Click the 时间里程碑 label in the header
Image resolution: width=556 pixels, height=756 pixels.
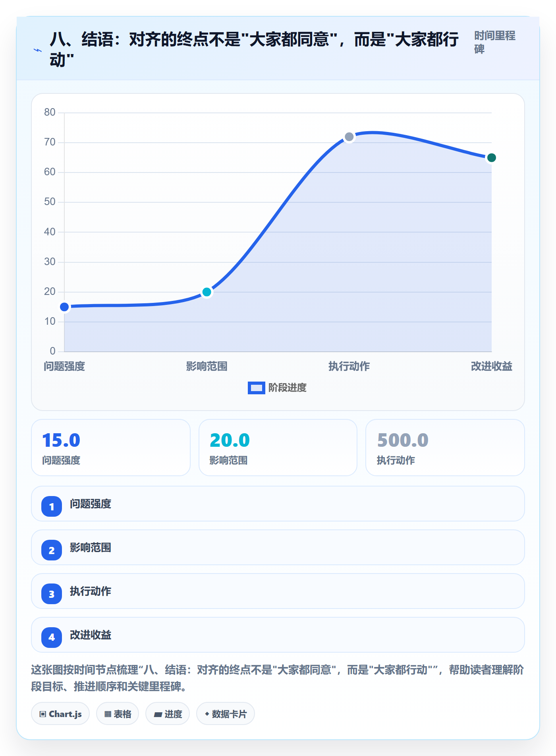coord(495,43)
